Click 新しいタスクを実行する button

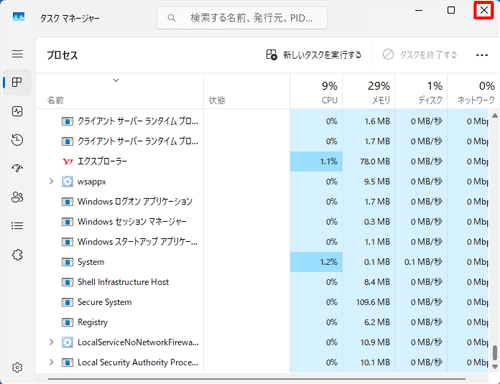314,55
